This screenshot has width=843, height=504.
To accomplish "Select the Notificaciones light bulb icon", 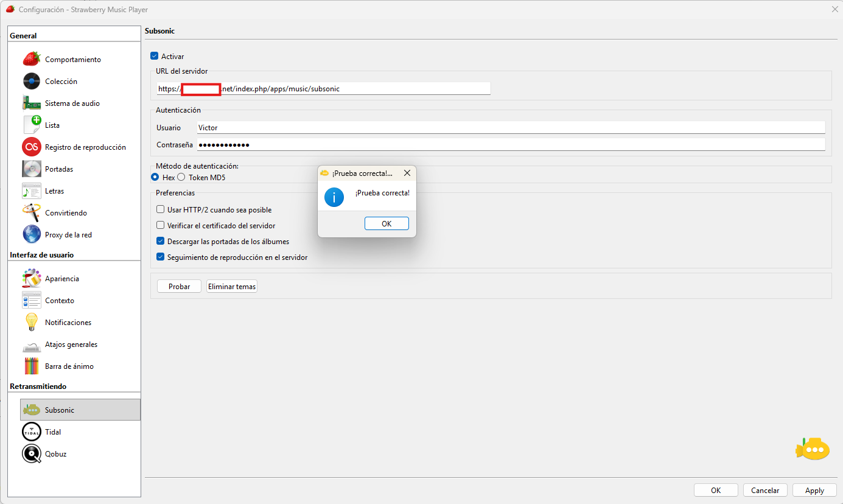I will pos(32,323).
